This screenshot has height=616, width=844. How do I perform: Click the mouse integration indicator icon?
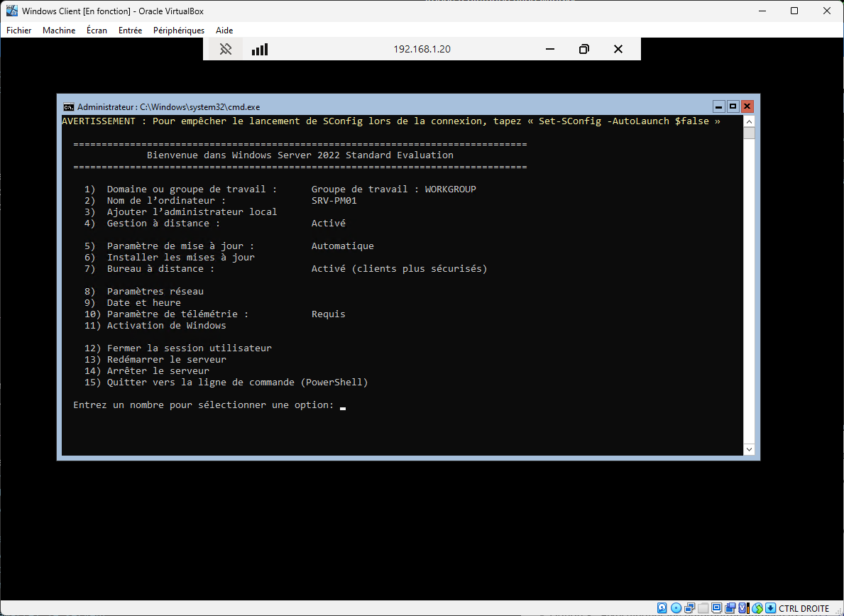757,608
